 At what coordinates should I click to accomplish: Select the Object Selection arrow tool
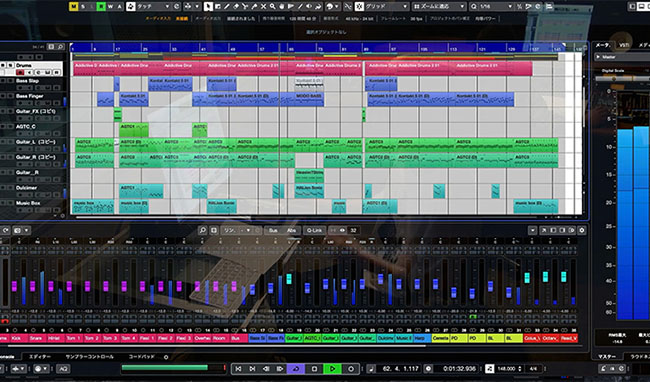209,6
